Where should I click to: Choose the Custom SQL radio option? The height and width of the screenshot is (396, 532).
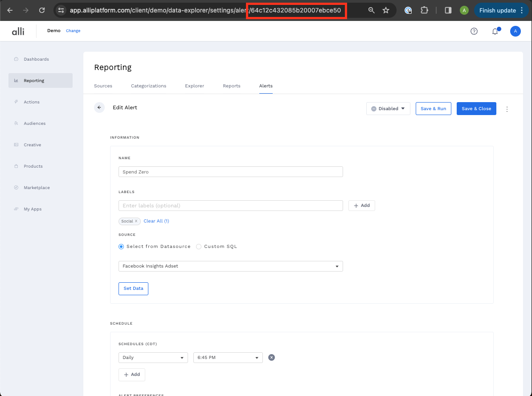pyautogui.click(x=199, y=247)
